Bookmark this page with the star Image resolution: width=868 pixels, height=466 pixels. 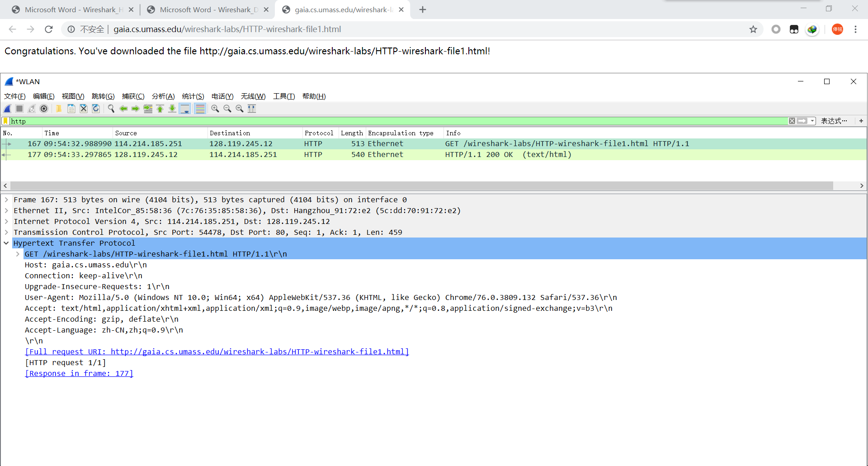tap(753, 29)
